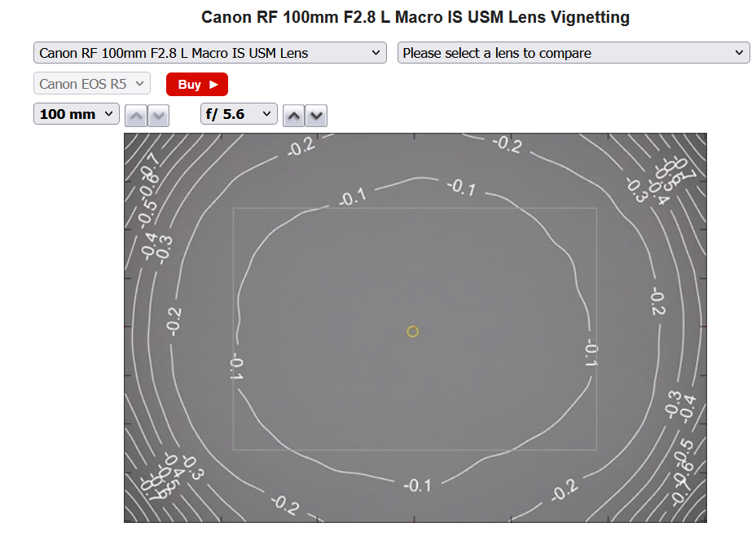Click the chevron on the aperture selector
Image resolution: width=756 pixels, height=536 pixels.
[x=266, y=114]
